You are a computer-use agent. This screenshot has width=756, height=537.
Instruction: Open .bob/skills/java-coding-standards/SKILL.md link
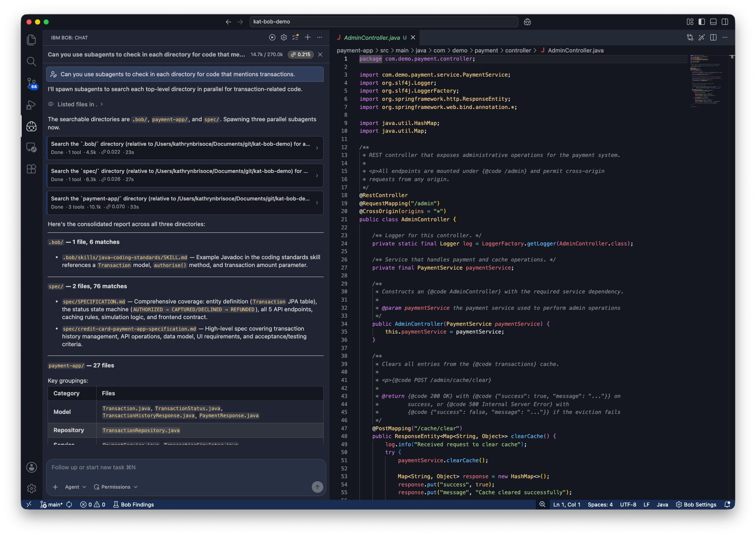click(125, 257)
